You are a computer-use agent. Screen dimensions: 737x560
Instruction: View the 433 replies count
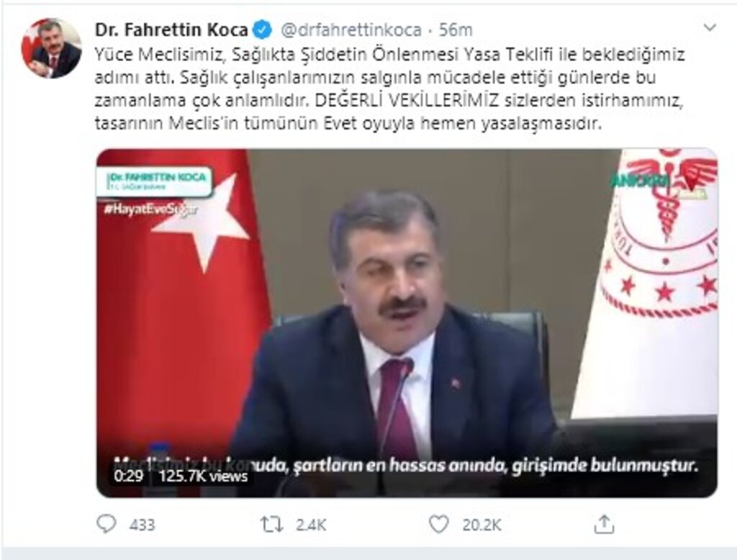pos(142,525)
